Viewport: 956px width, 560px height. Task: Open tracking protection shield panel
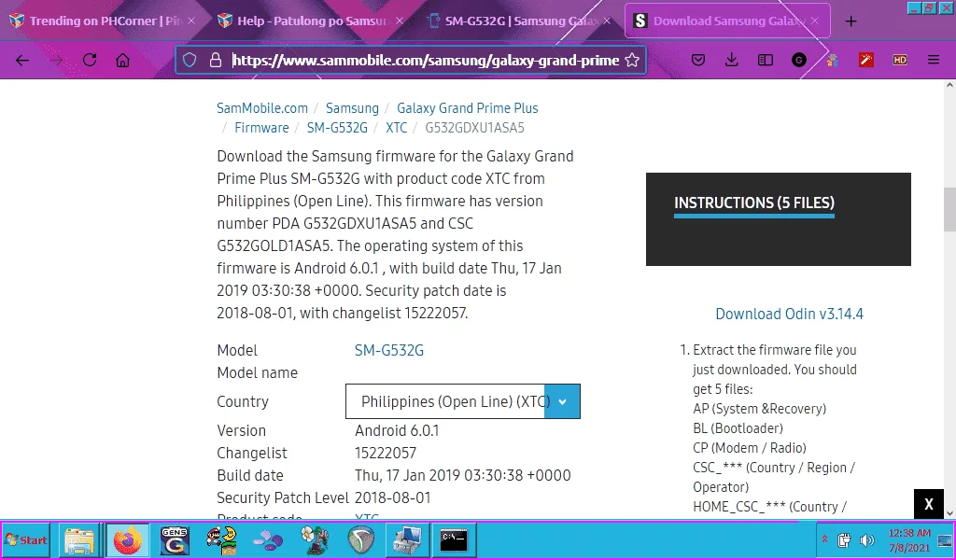click(190, 60)
